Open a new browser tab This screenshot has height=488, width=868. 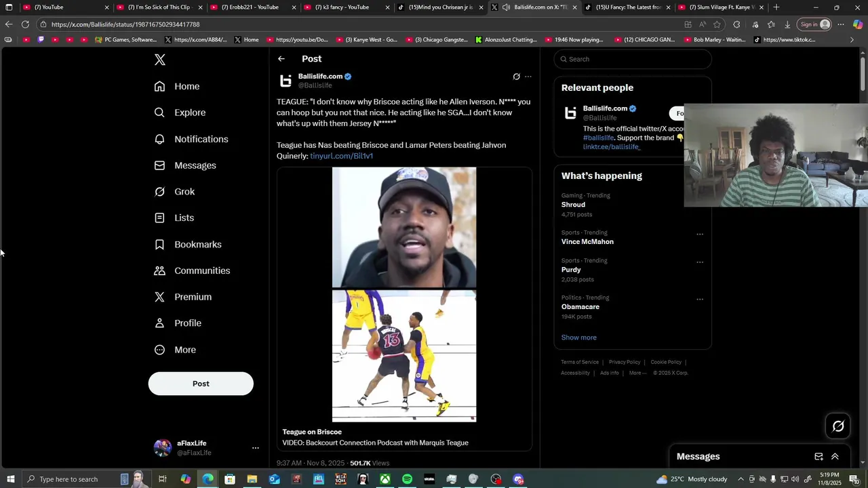[x=776, y=7]
